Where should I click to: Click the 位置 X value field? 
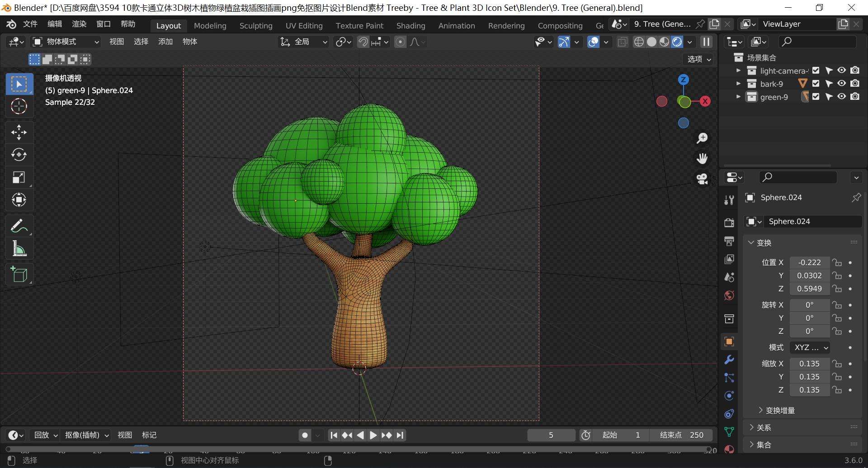pos(809,262)
